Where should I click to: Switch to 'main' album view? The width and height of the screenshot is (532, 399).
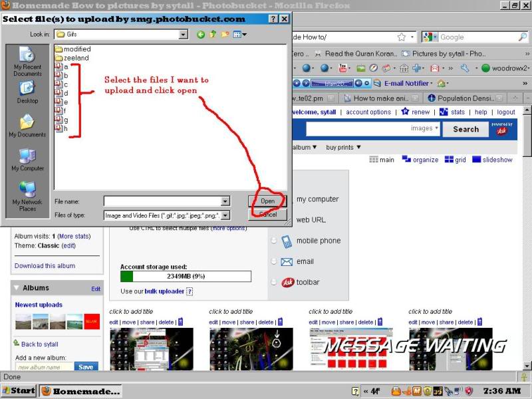[x=382, y=160]
